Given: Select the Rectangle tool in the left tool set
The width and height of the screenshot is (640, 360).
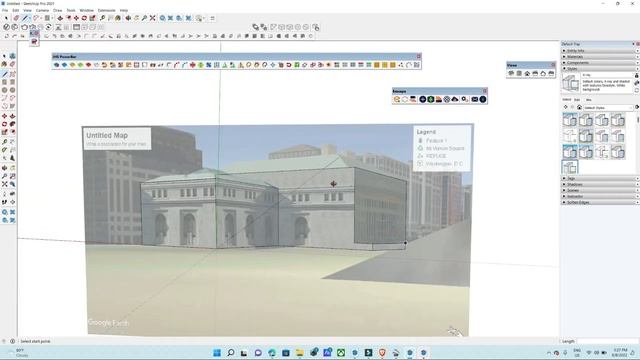Looking at the screenshot, I should pyautogui.click(x=4, y=82).
